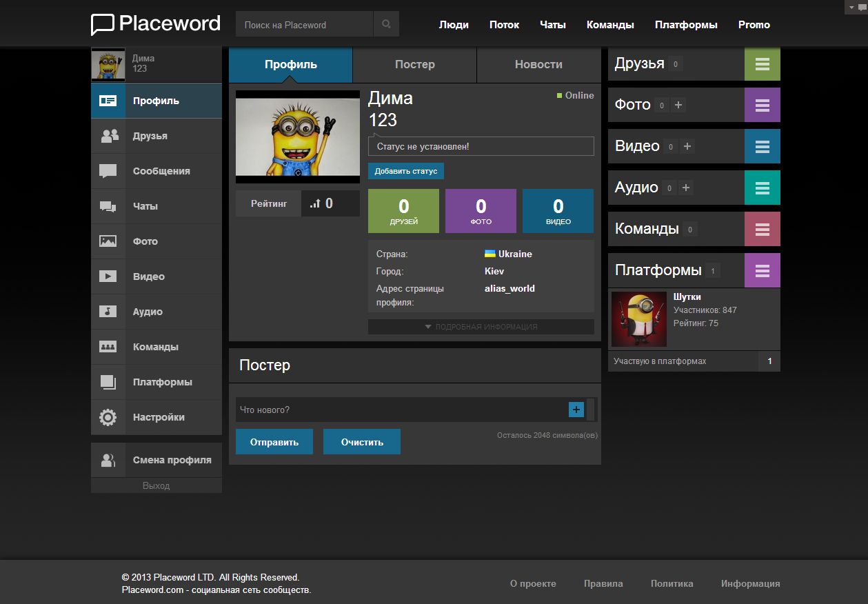Click the violet Платформы list icon

[x=763, y=270]
